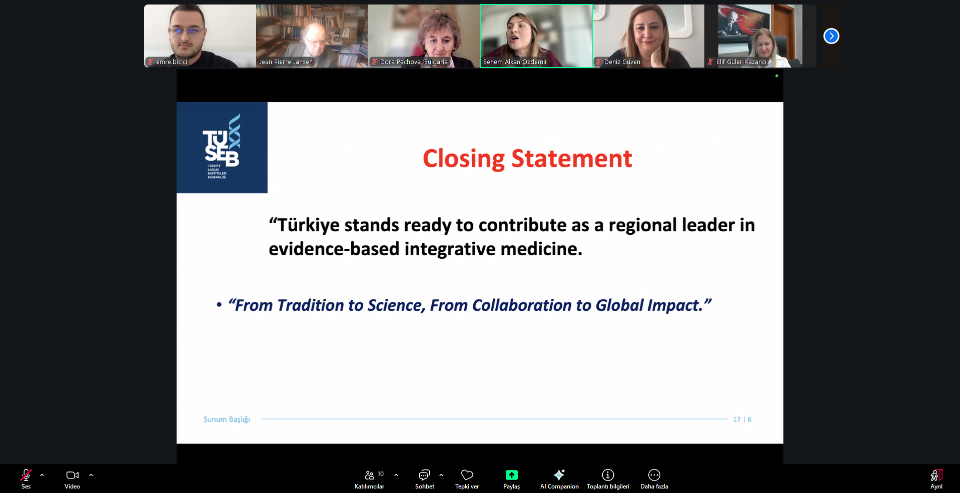Expand the arrow next to Katılımcılar

click(x=396, y=475)
